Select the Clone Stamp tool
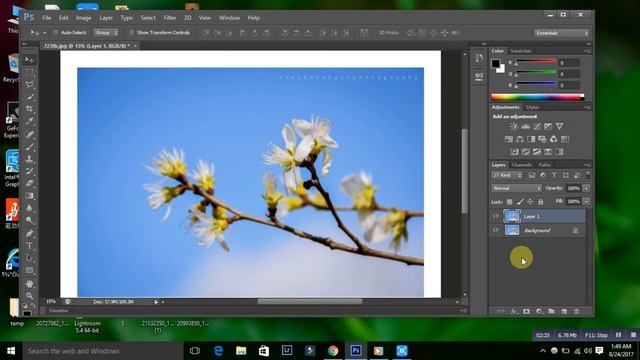640x360 pixels. coord(29,159)
